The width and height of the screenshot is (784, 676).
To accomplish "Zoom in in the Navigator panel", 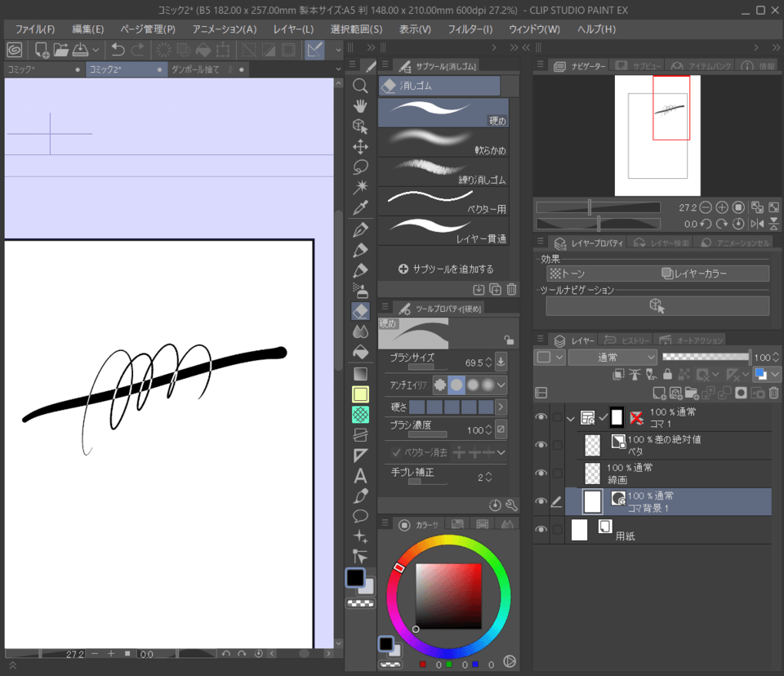I will pyautogui.click(x=722, y=207).
